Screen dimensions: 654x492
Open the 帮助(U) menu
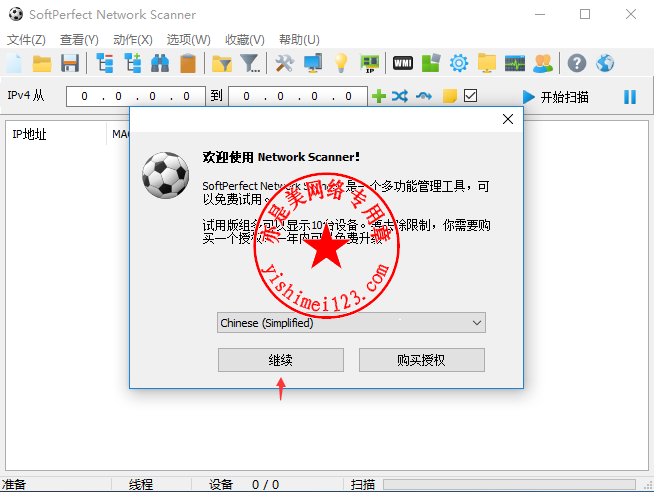coord(299,40)
